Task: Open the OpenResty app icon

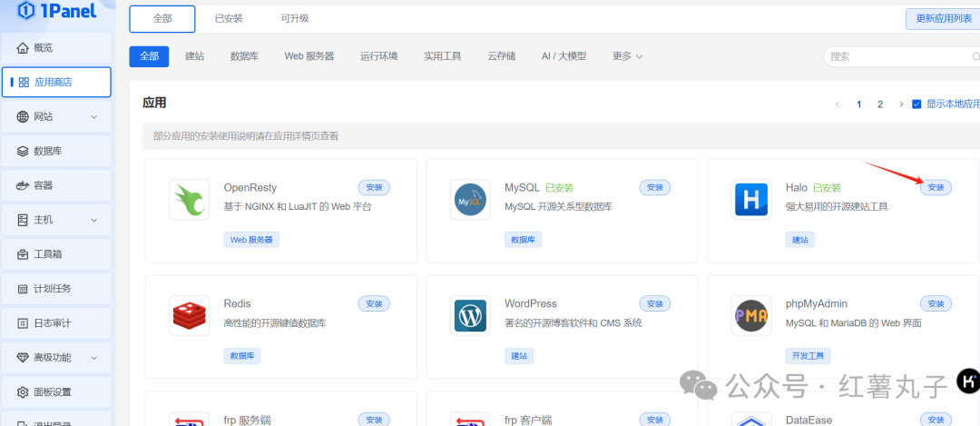Action: 190,200
